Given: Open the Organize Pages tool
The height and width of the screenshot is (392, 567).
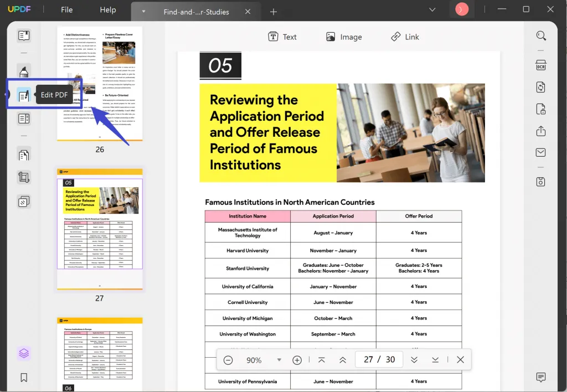Looking at the screenshot, I should tap(24, 155).
